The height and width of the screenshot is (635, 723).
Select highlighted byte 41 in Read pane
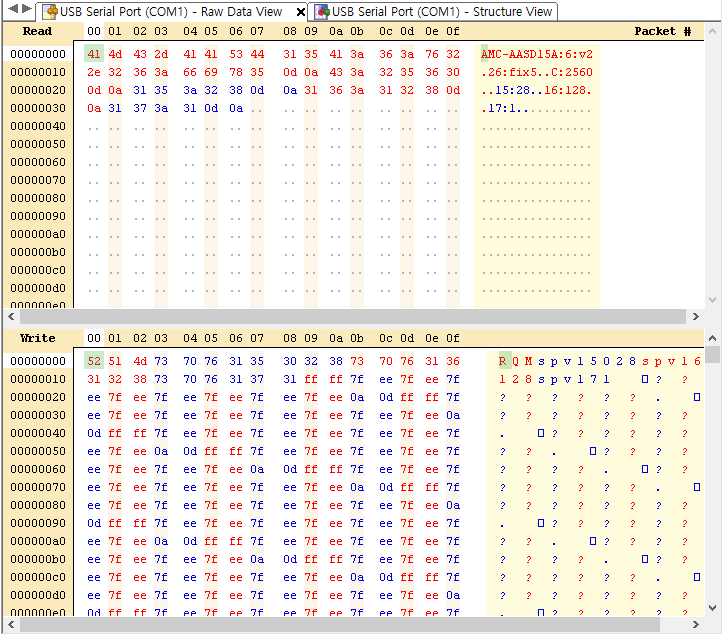[x=94, y=54]
